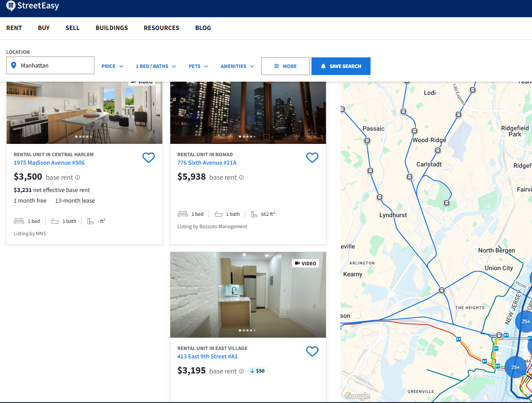This screenshot has width=532, height=403.
Task: Click the StreetEasy logo icon
Action: [11, 6]
